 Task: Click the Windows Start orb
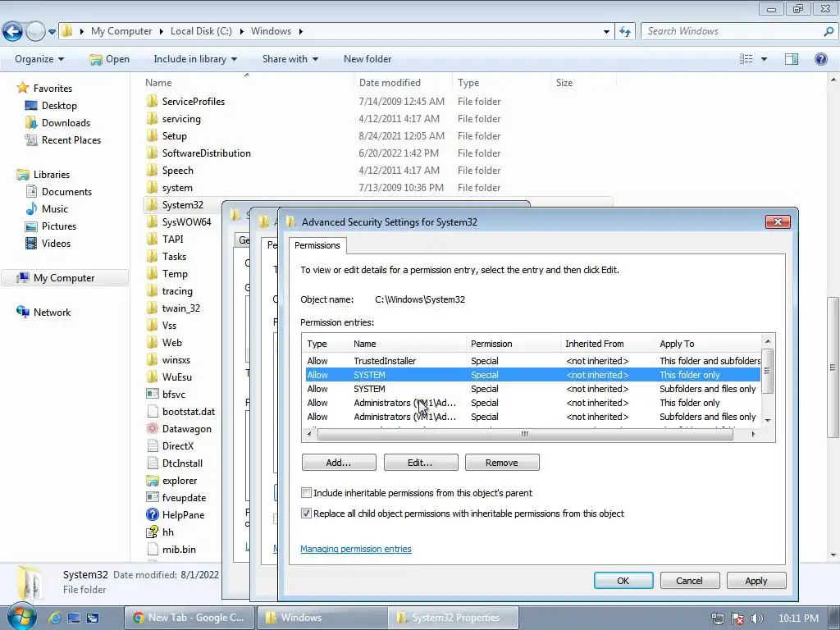[x=21, y=617]
